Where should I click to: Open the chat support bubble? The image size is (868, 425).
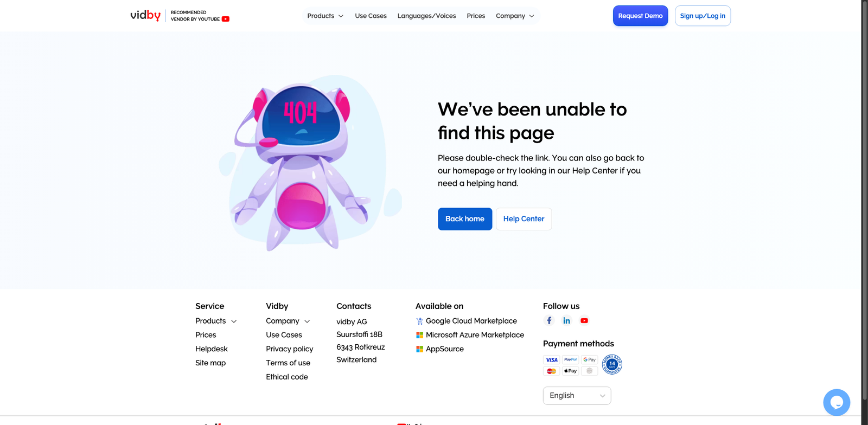pyautogui.click(x=837, y=402)
